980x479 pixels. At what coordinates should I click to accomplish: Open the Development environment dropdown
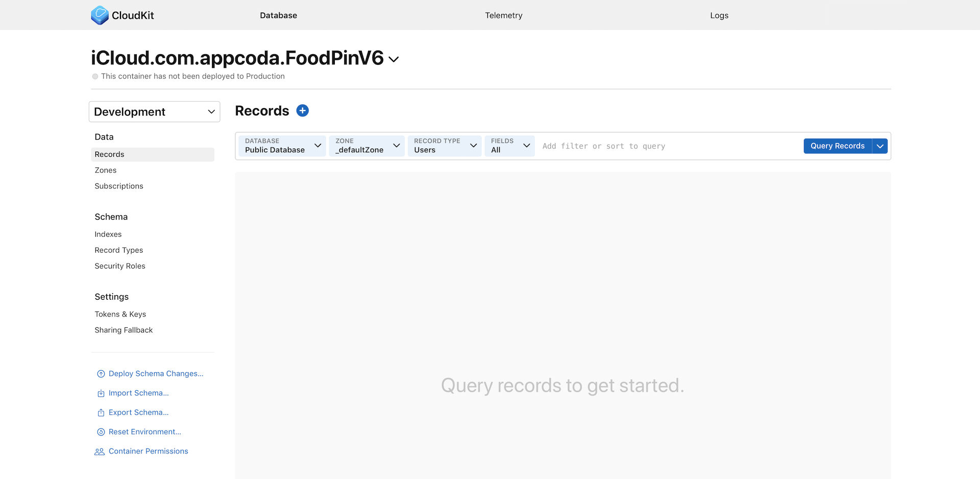(154, 111)
